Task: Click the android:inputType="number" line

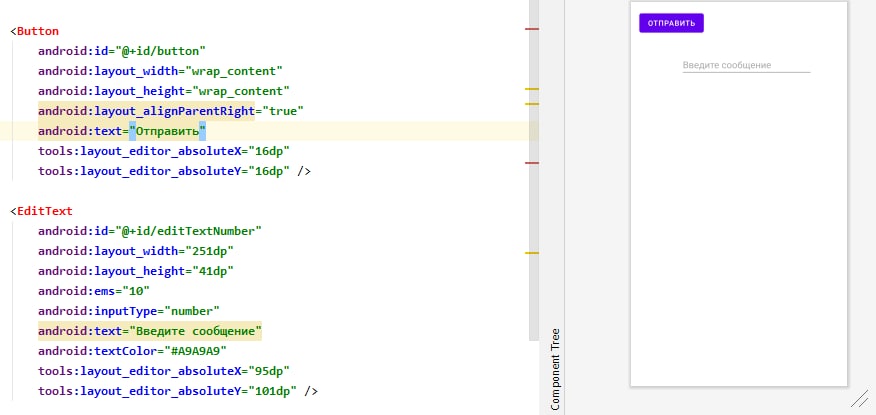Action: 129,311
